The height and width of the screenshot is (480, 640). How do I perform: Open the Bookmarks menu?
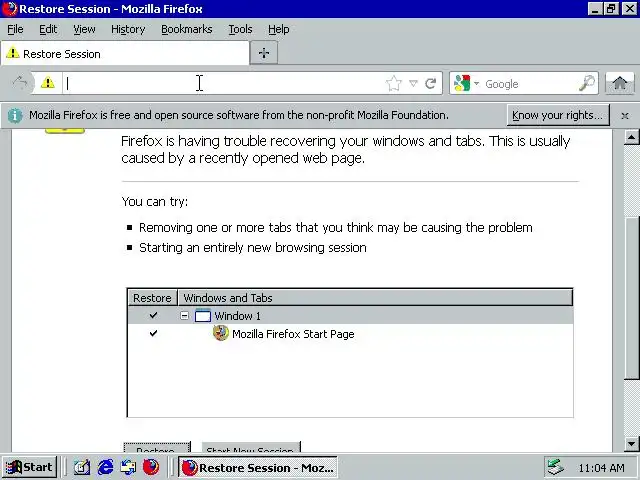(187, 29)
